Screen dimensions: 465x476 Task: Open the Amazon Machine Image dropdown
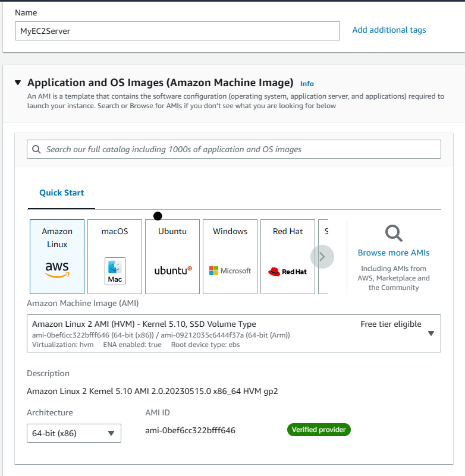click(234, 333)
